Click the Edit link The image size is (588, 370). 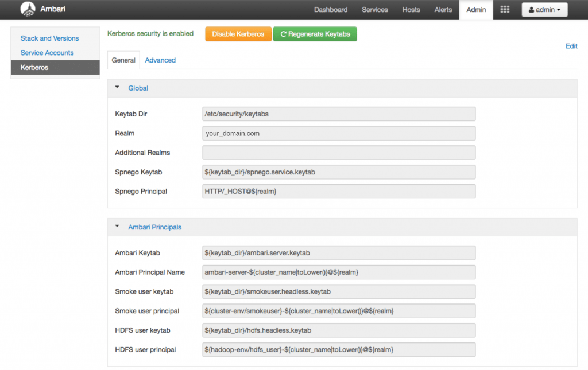pyautogui.click(x=571, y=46)
